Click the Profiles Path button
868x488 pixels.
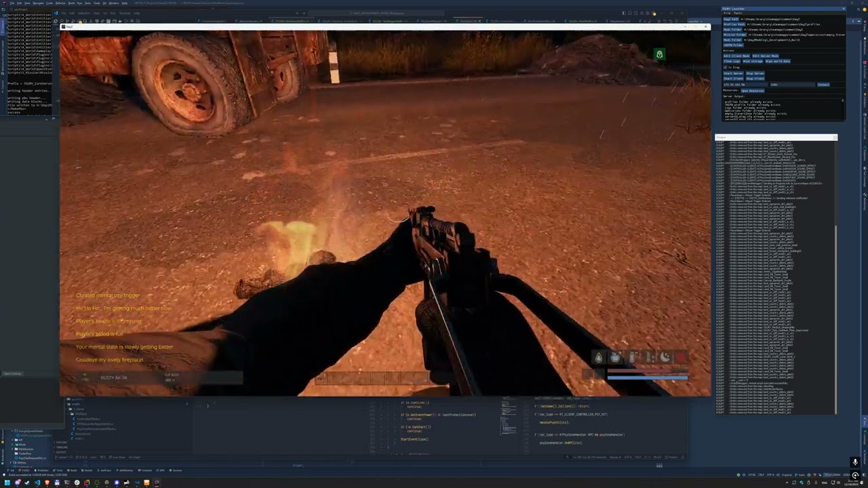[x=734, y=24]
